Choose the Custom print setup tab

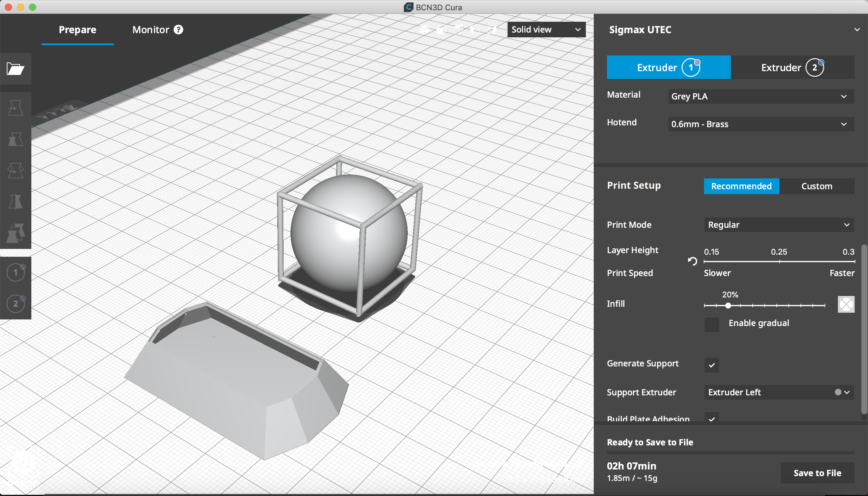pos(817,186)
